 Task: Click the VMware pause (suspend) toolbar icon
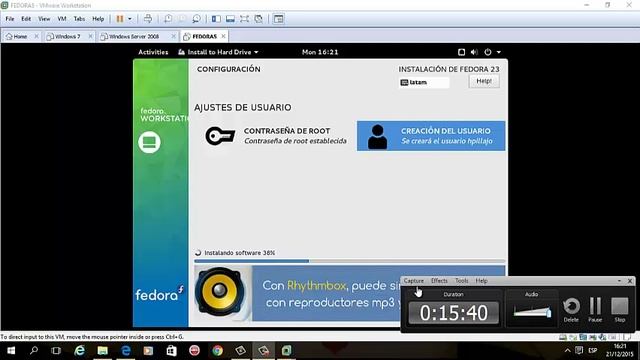click(120, 19)
